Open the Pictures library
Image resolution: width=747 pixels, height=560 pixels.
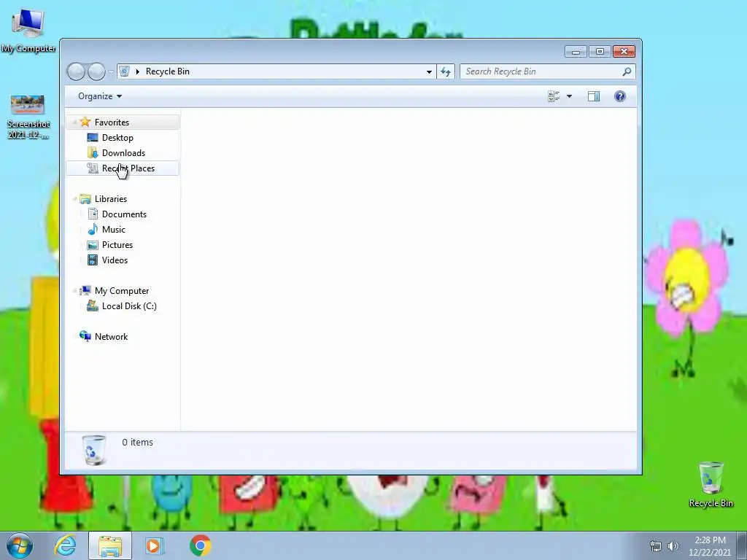point(117,245)
